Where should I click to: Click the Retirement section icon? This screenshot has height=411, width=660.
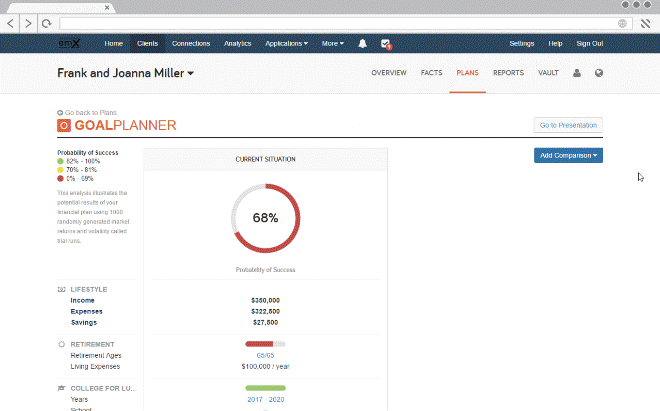click(61, 344)
